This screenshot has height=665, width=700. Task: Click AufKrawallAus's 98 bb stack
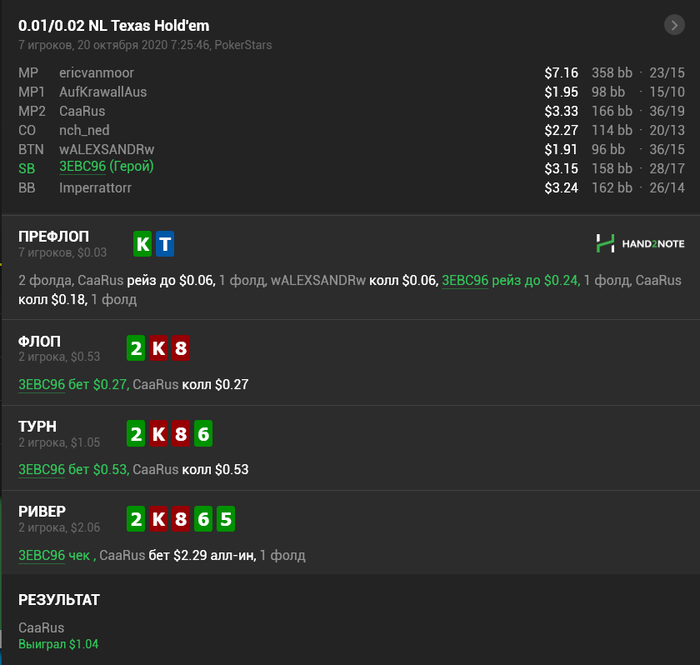pos(608,92)
